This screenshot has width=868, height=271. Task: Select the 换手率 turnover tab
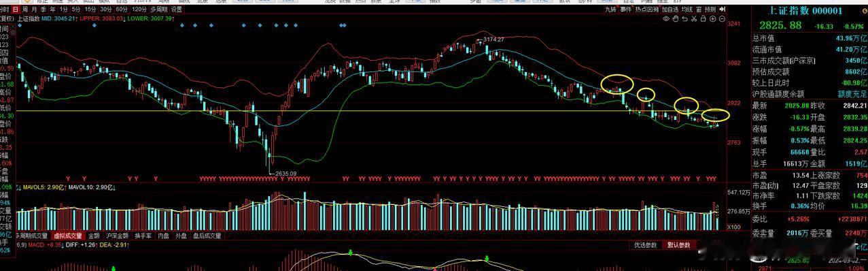(x=142, y=236)
